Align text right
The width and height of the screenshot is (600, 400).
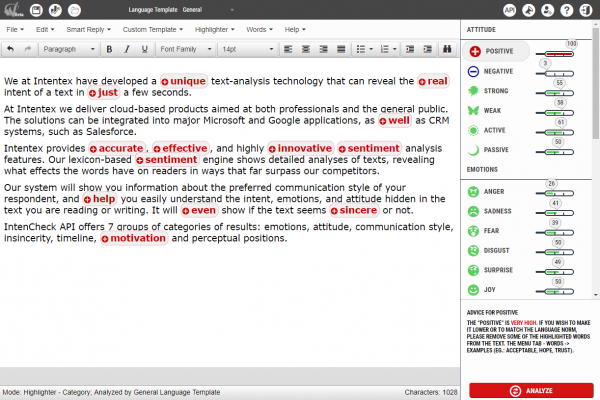click(x=323, y=49)
